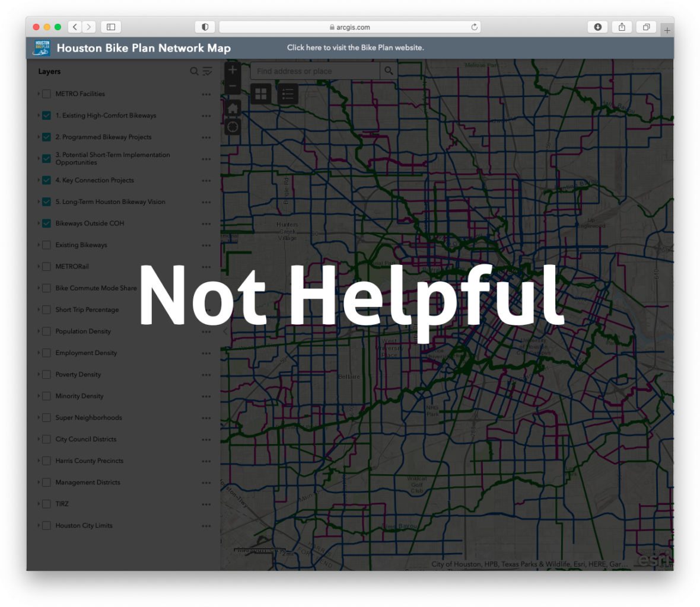Open the basemap gallery grid
Screen dimensions: 700x607
(260, 94)
